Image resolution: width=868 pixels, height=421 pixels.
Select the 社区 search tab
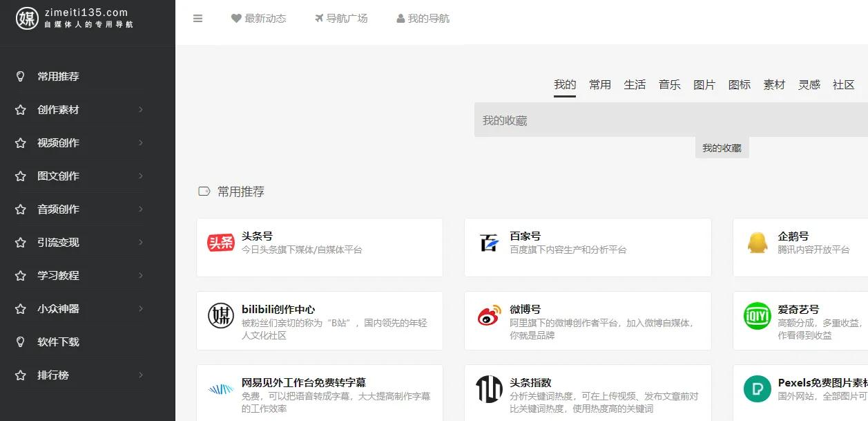pyautogui.click(x=844, y=85)
